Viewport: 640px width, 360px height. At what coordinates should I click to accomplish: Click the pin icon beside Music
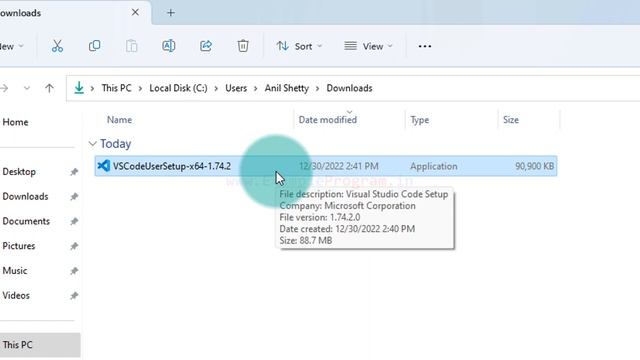(x=74, y=271)
